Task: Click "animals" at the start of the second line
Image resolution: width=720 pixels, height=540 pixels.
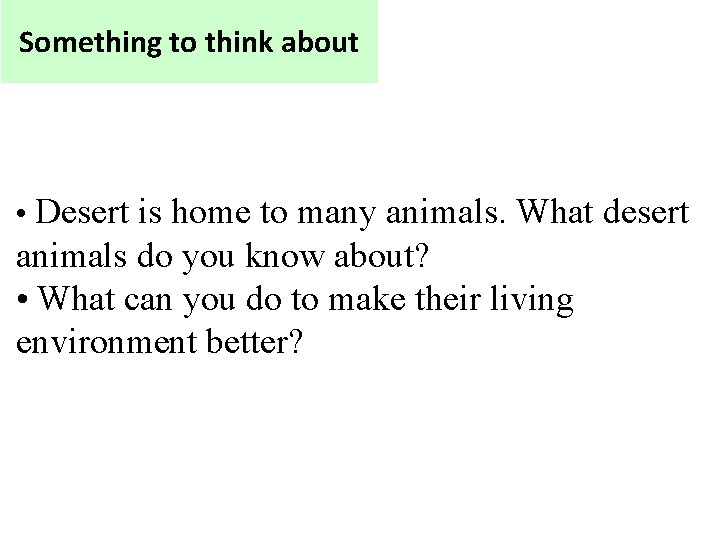Action: (71, 255)
